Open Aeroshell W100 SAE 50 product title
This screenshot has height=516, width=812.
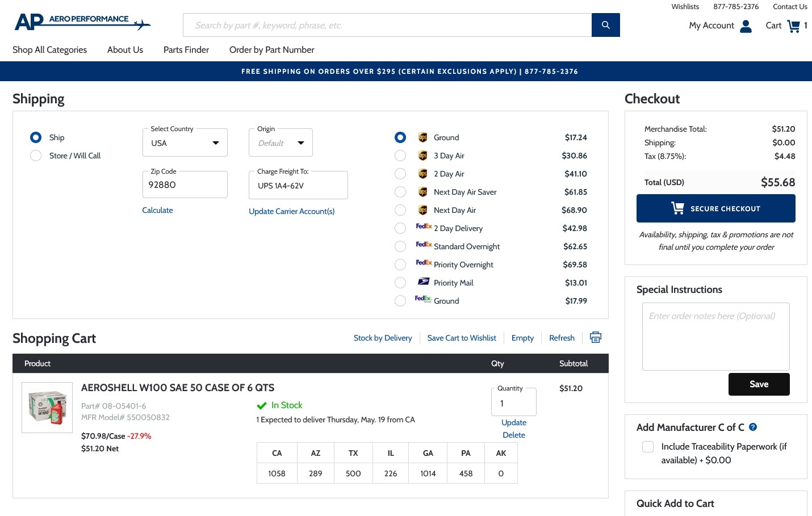(178, 388)
